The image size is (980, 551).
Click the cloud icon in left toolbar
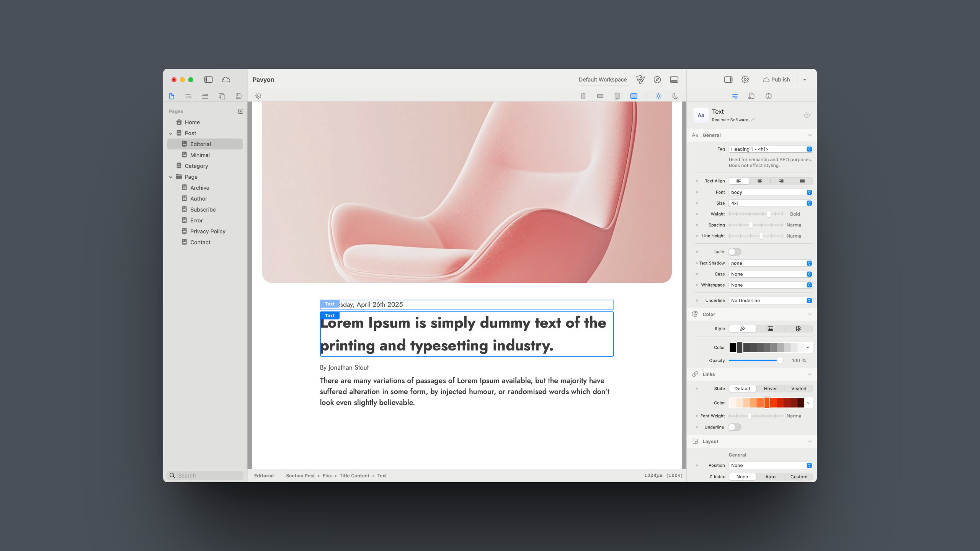[x=226, y=80]
